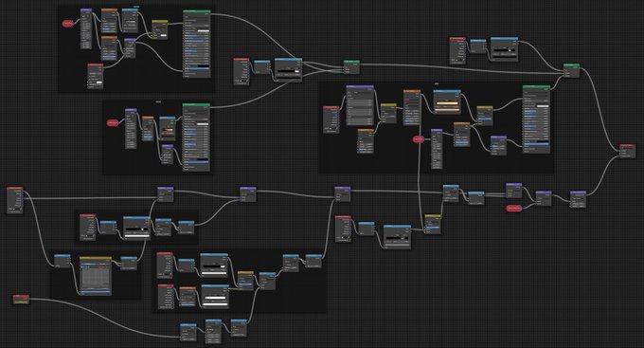Click the black gradient ramp in the top-center unframed node

point(288,72)
